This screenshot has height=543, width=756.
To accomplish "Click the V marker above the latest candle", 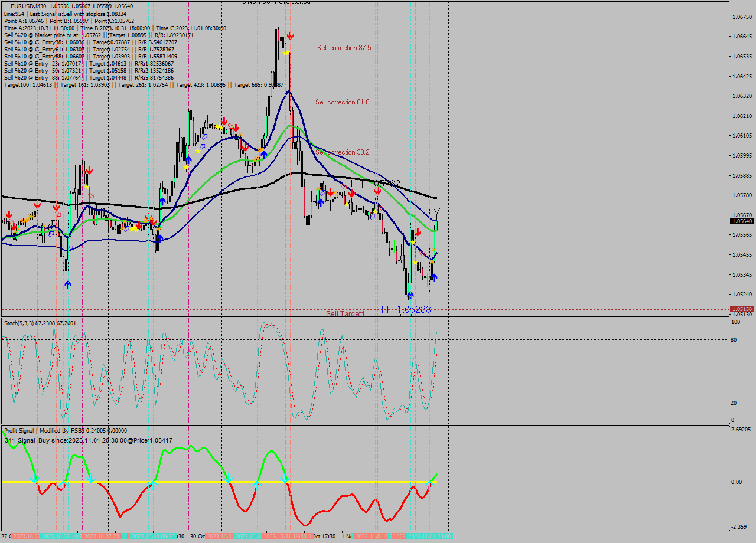I will pos(436,211).
